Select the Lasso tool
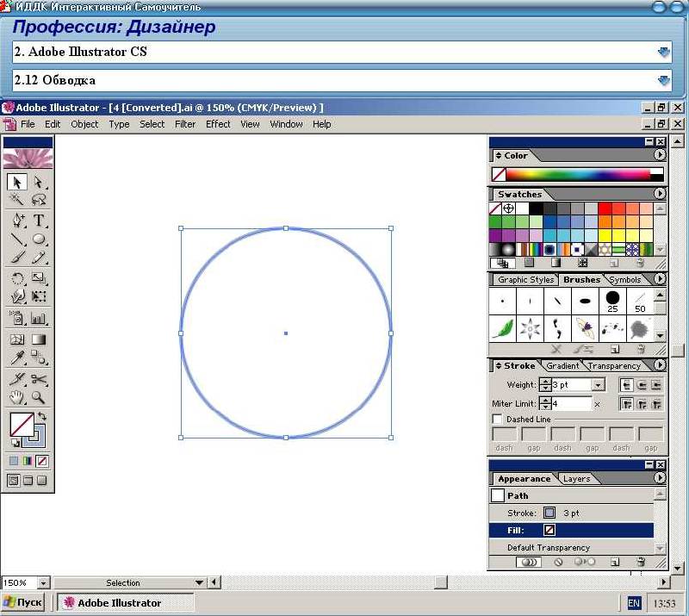The height and width of the screenshot is (616, 689). pyautogui.click(x=39, y=200)
